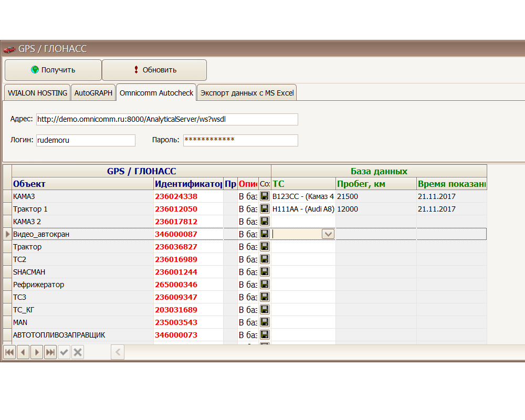Select the ТС_КГ object cell
525x420 pixels.
(82, 310)
